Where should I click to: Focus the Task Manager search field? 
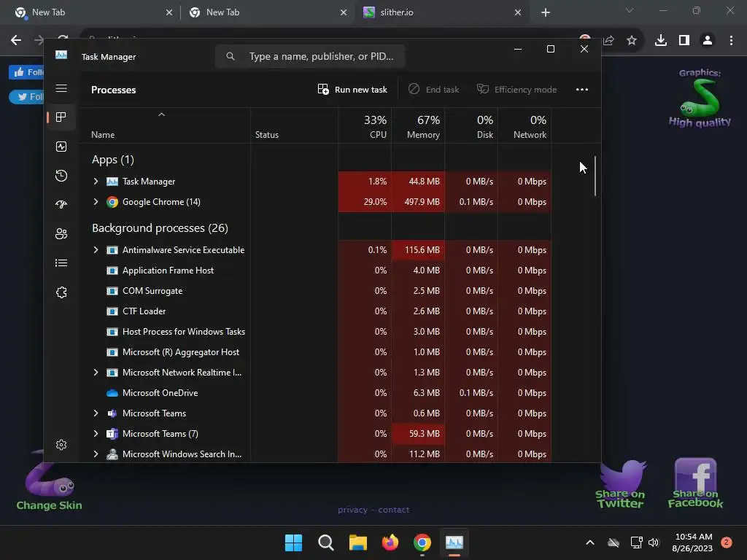(309, 57)
